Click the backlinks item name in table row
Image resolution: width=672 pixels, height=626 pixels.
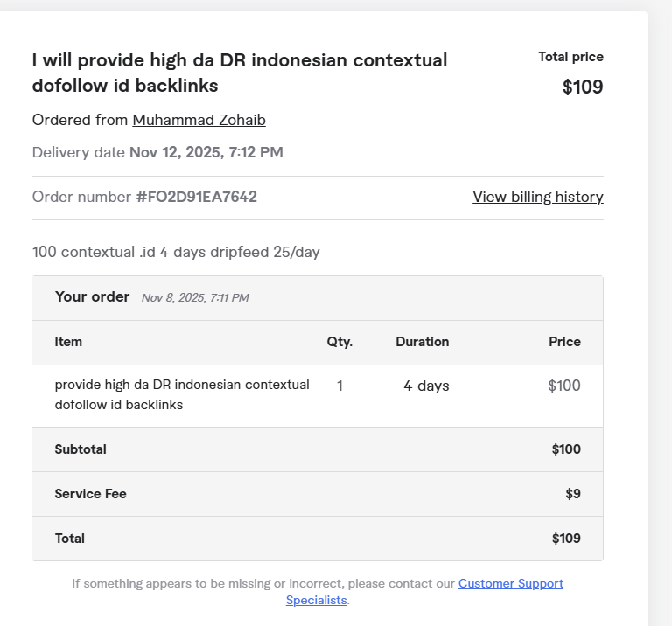pos(181,395)
